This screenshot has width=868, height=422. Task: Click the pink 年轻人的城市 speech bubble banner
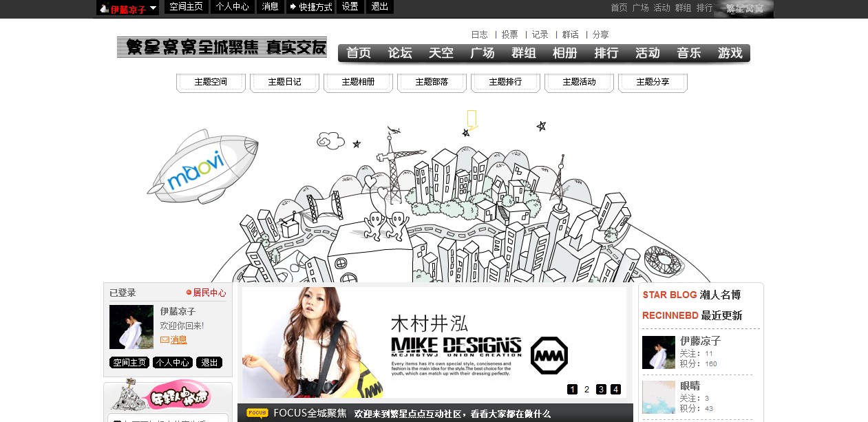180,397
